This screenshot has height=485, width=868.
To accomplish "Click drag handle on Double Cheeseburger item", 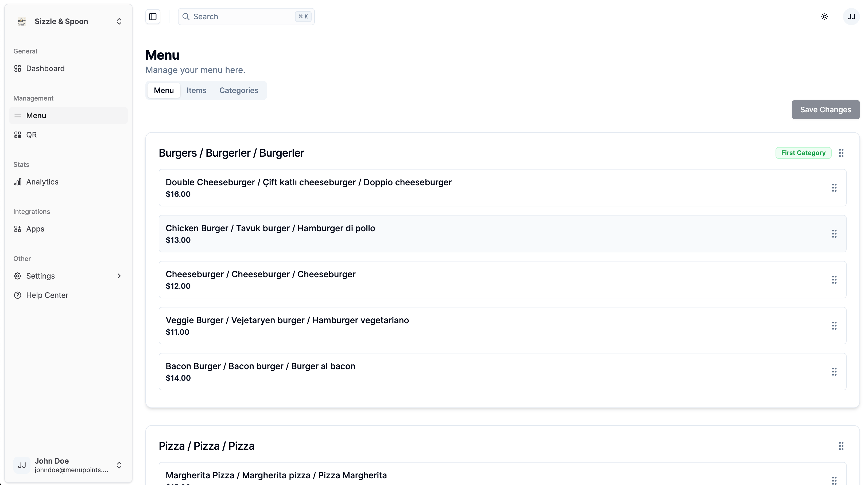I will pyautogui.click(x=834, y=188).
